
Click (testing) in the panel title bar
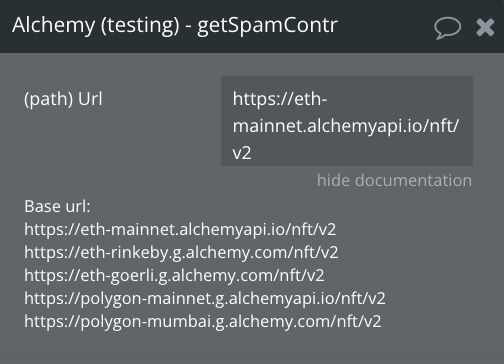point(140,26)
